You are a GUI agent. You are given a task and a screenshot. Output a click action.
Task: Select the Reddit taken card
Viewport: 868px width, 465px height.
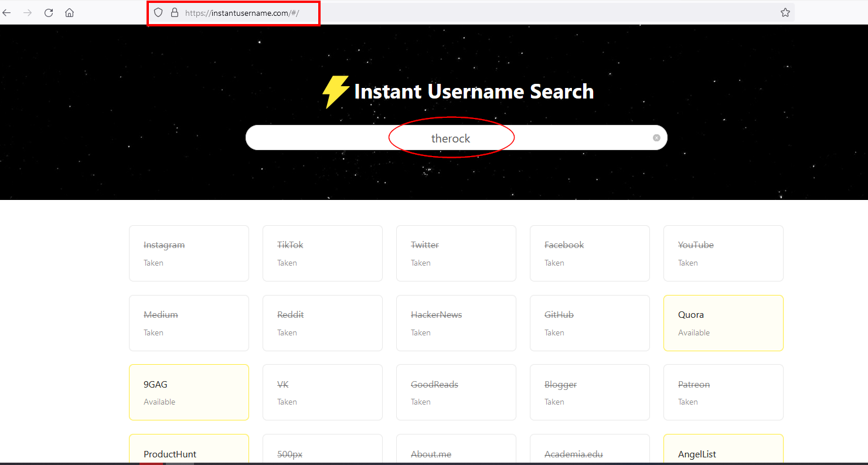pyautogui.click(x=322, y=323)
